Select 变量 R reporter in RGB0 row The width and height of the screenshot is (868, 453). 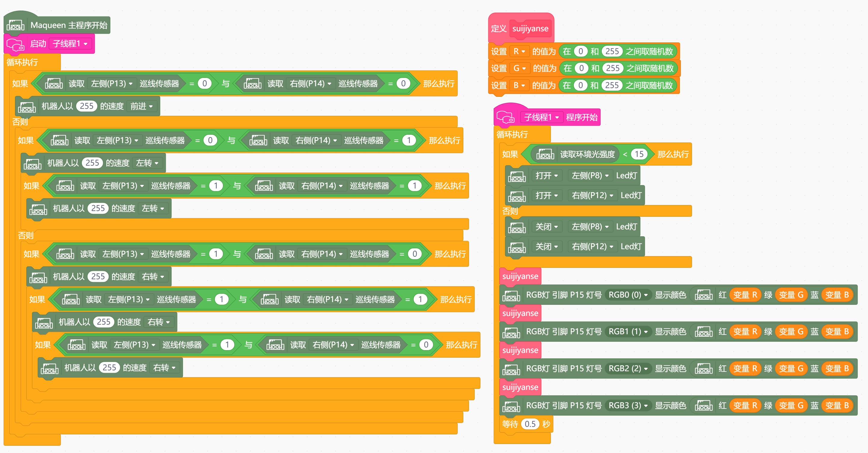745,295
